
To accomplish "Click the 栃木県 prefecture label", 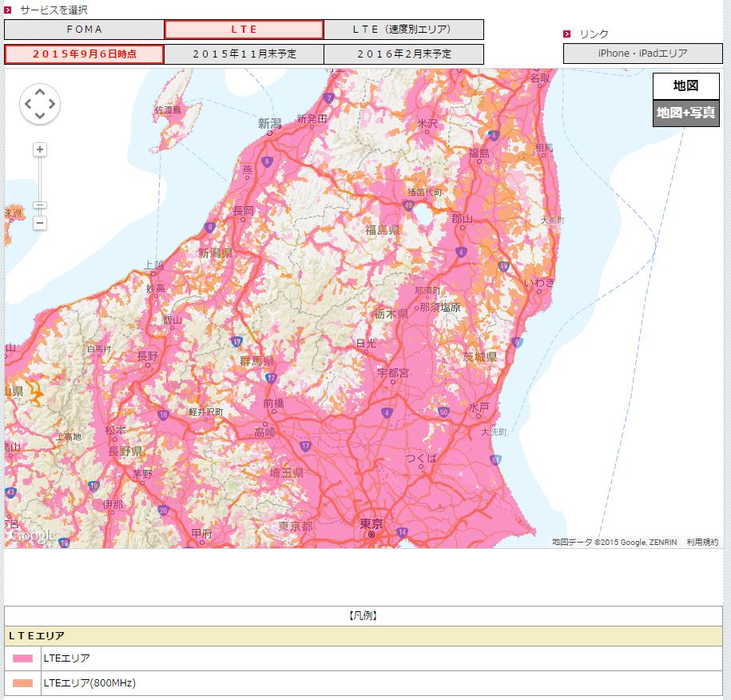I will tap(391, 314).
